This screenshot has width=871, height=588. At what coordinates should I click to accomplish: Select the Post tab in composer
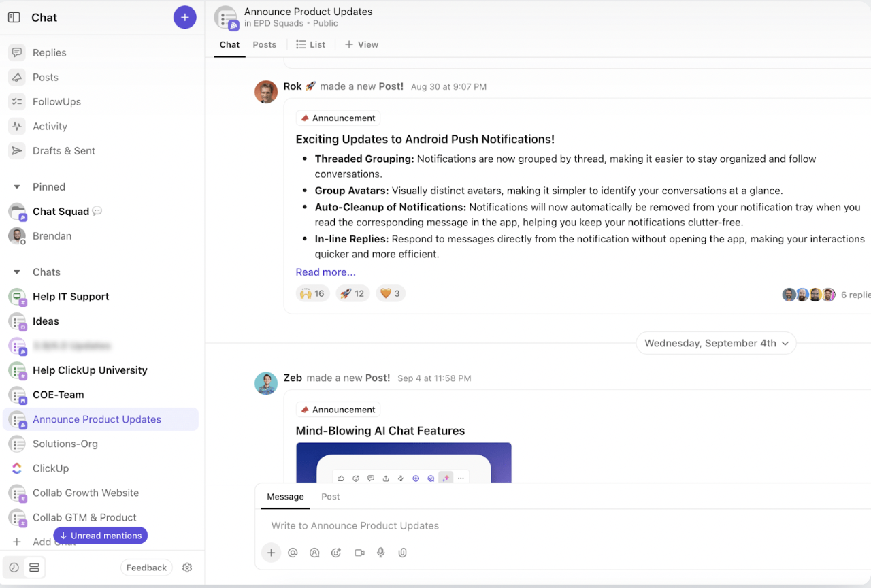[331, 497]
